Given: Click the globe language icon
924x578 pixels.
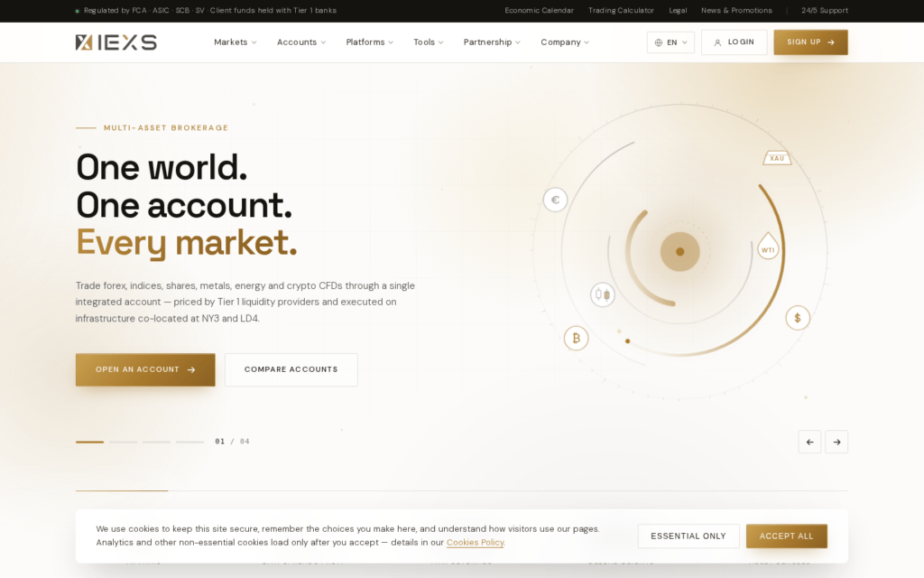Looking at the screenshot, I should pyautogui.click(x=658, y=42).
